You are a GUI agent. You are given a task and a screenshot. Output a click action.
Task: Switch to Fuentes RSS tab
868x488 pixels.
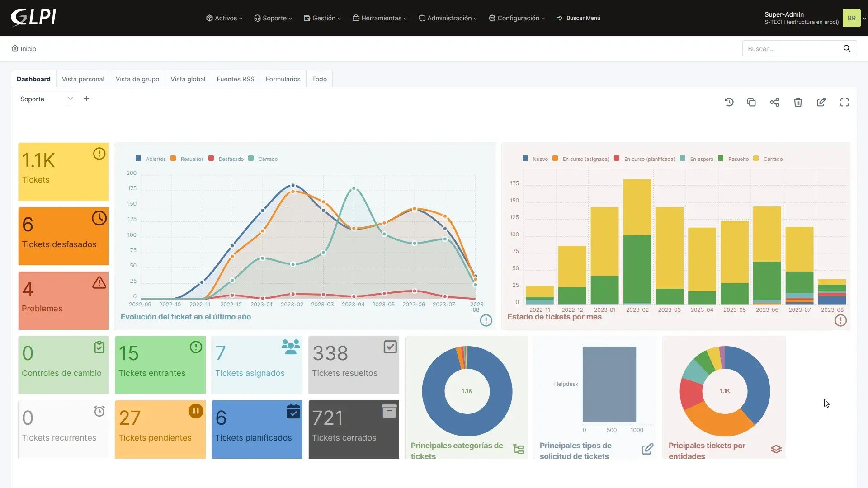point(236,79)
